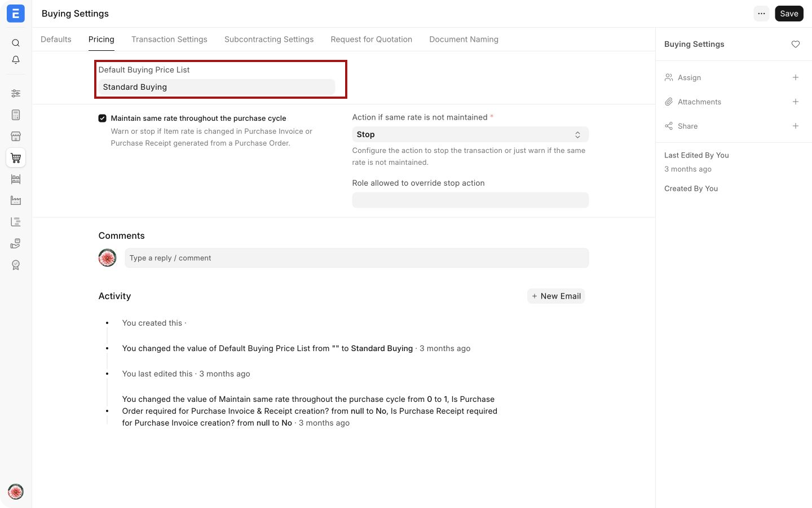Click plus icon next to Assign

(796, 77)
